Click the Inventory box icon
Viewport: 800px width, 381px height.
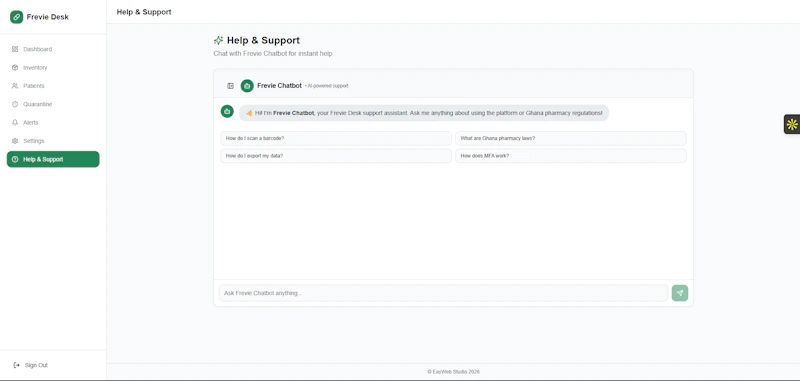point(15,68)
